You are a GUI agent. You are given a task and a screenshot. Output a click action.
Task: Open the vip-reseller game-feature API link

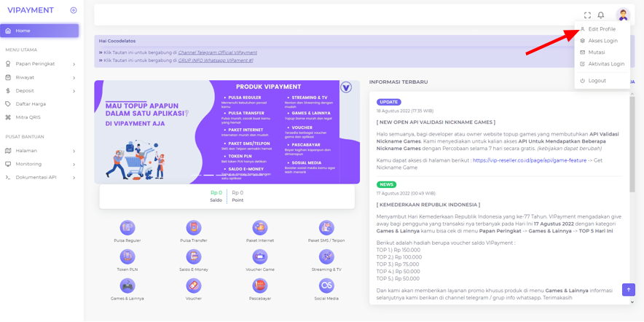click(530, 160)
